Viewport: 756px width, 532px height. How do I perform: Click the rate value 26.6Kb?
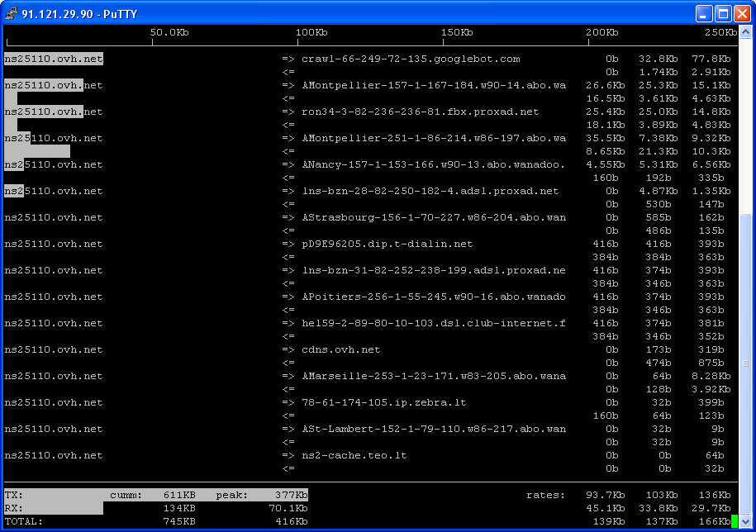pyautogui.click(x=606, y=85)
